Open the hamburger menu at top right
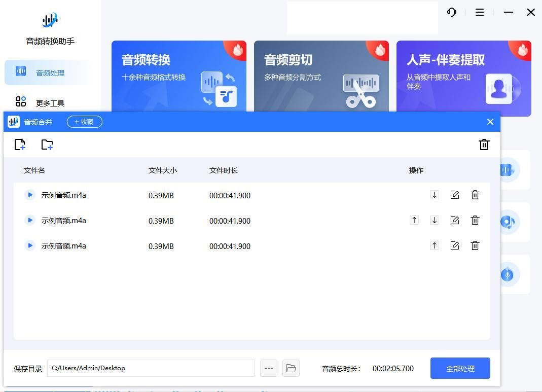This screenshot has height=392, width=542. pos(479,13)
